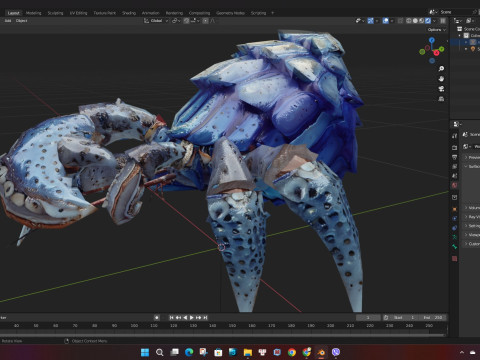The image size is (480, 360).
Task: Click the Start frame field in timeline
Action: click(x=403, y=317)
